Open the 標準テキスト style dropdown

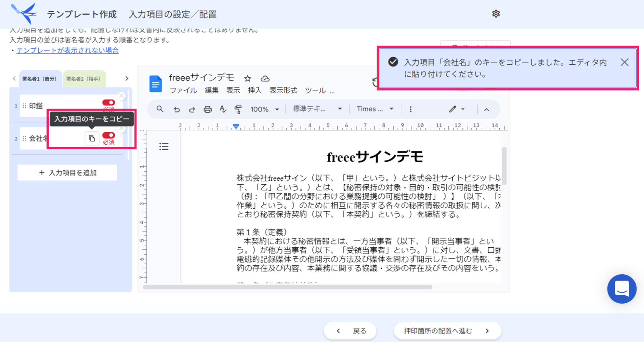[x=317, y=109]
